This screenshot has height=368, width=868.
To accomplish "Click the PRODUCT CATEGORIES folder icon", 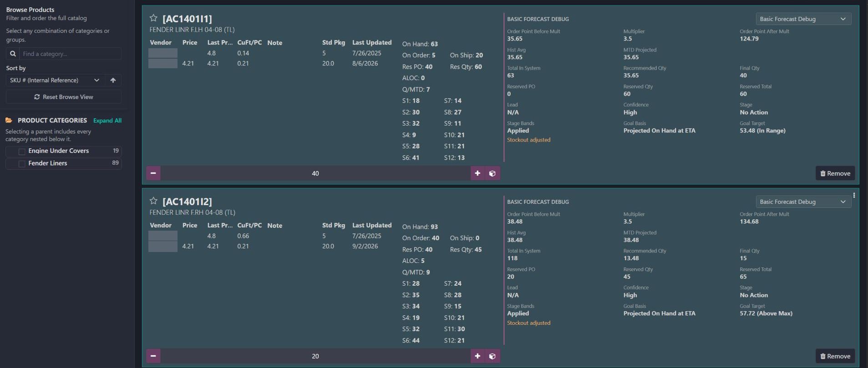I will click(x=9, y=121).
